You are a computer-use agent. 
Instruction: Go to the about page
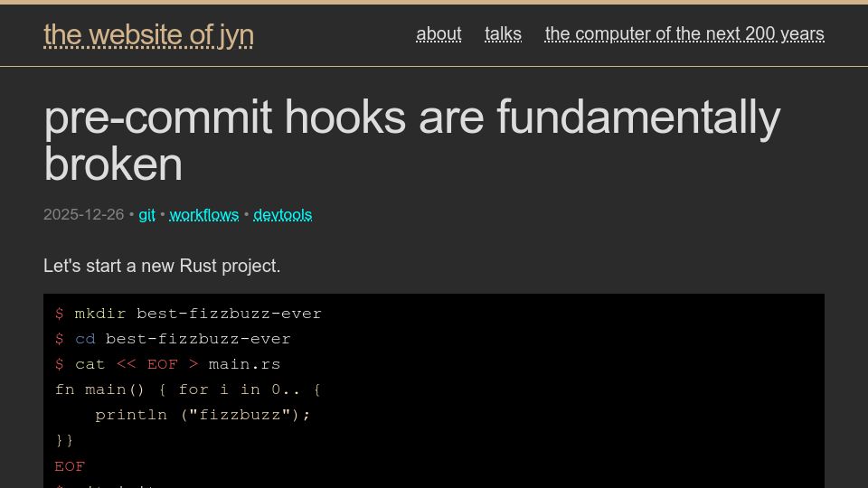(x=439, y=33)
